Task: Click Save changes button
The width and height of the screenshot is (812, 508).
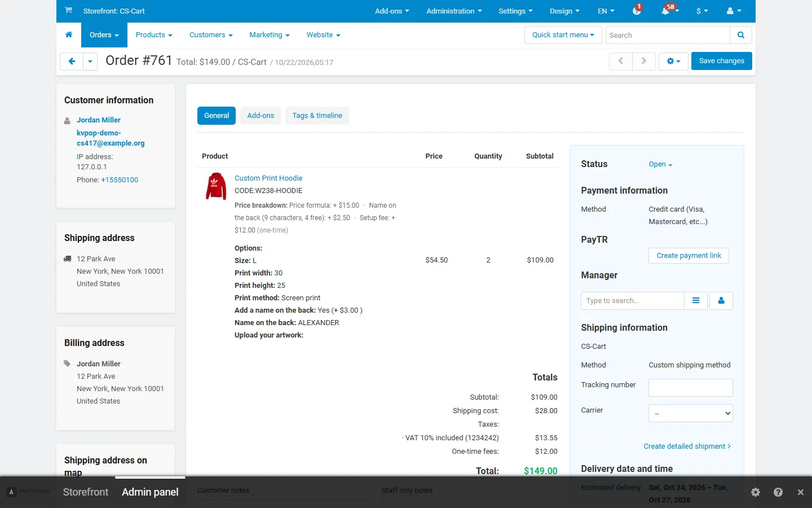Action: 722,61
